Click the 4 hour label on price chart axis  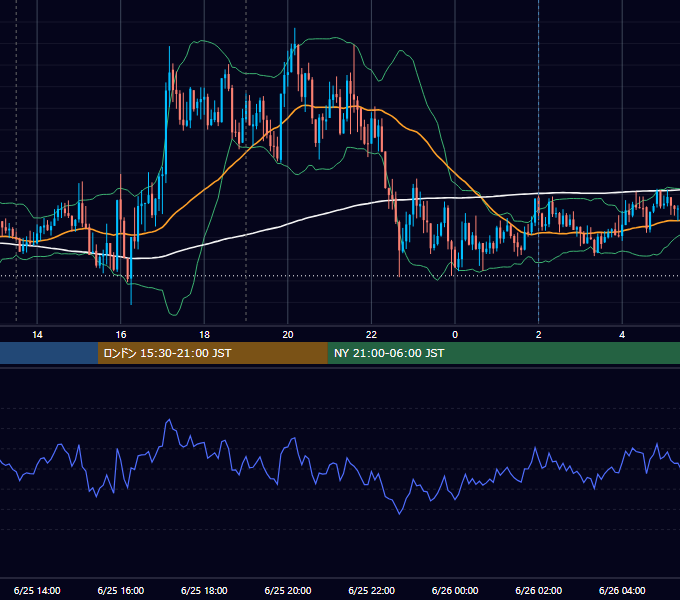click(x=622, y=335)
